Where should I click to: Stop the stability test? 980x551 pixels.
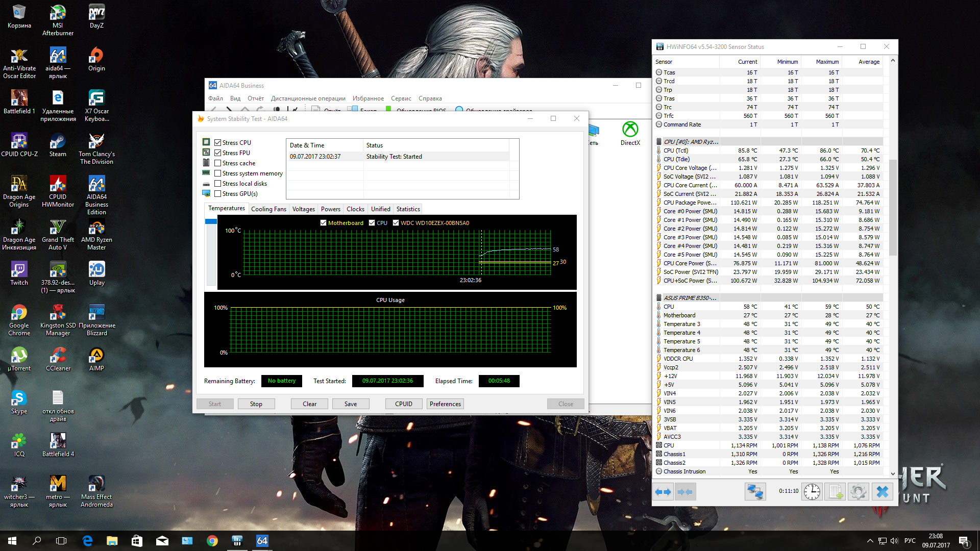pos(256,404)
